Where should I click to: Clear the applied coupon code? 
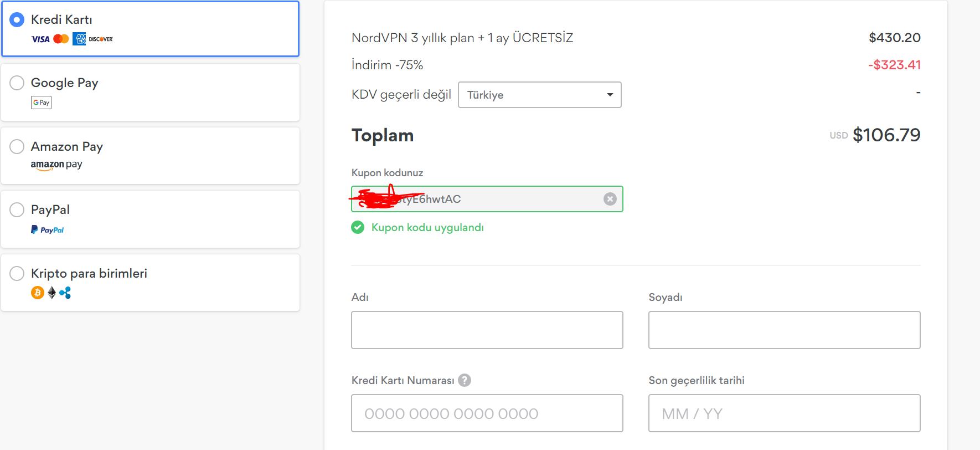[x=610, y=199]
